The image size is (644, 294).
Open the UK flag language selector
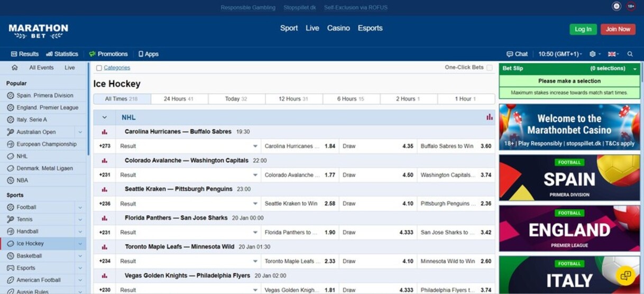[613, 54]
